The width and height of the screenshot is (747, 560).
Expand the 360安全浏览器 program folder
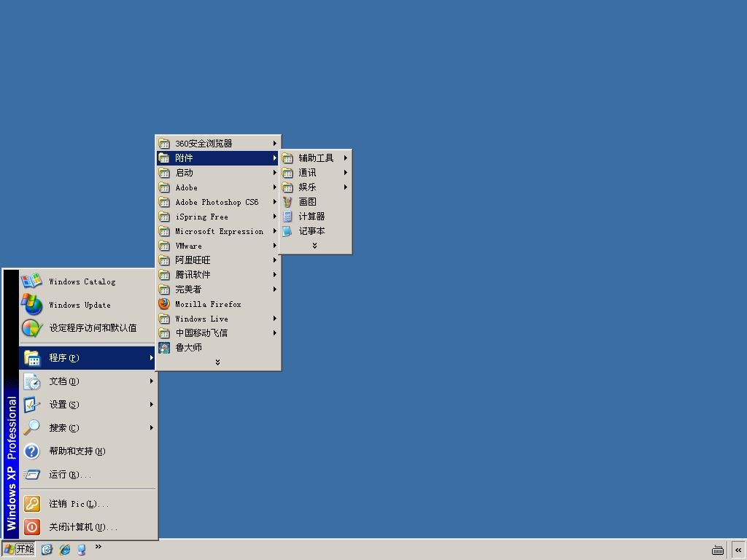pyautogui.click(x=217, y=144)
